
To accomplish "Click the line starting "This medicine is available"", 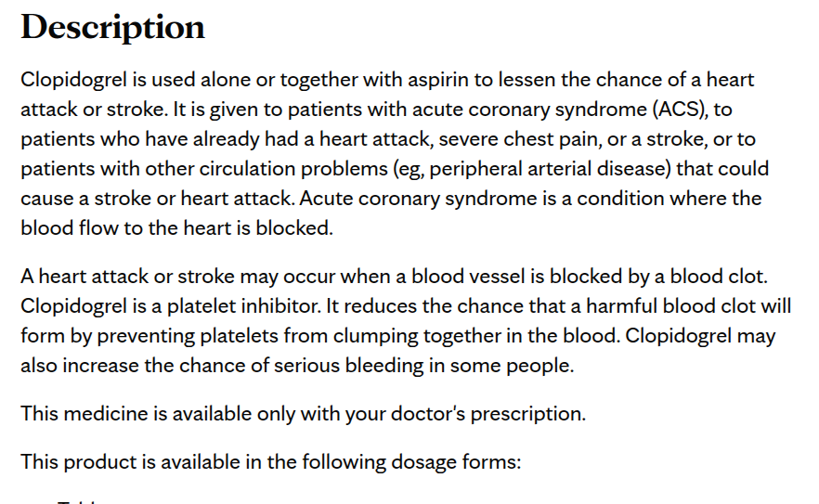I will (x=303, y=413).
